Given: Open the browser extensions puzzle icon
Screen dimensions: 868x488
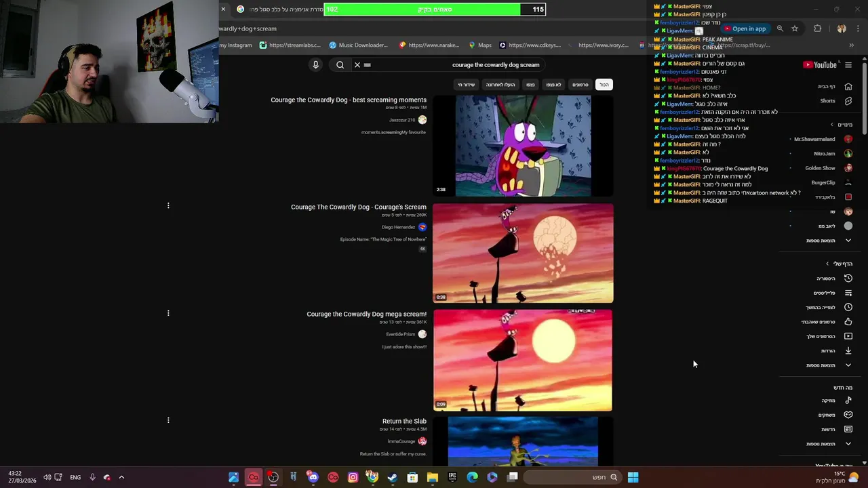Looking at the screenshot, I should (x=817, y=28).
